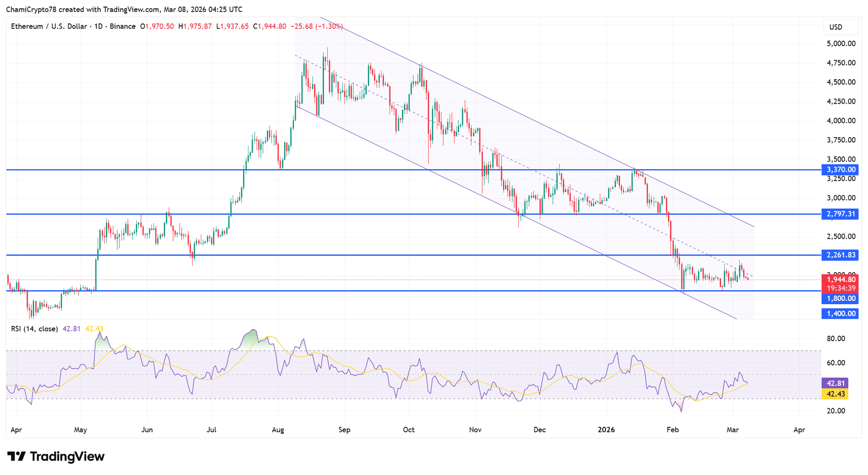Click the TradingView wordmark text

(67, 457)
